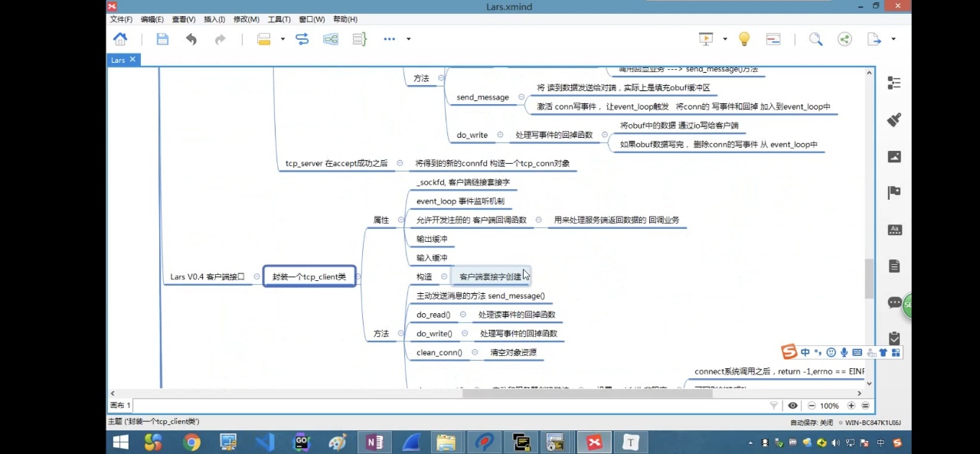Open the export dropdown arrow
This screenshot has height=454, width=980.
pos(893,39)
